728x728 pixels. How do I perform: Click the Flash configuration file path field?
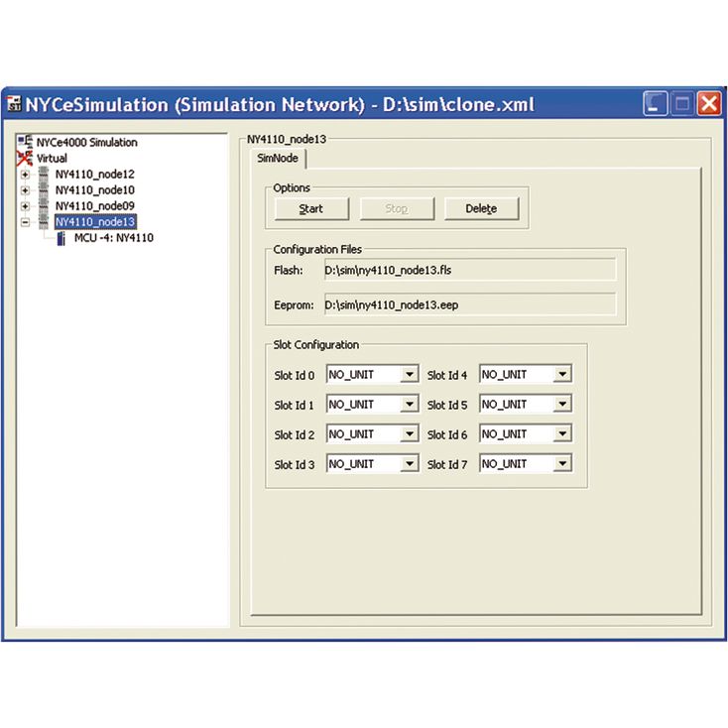[470, 270]
